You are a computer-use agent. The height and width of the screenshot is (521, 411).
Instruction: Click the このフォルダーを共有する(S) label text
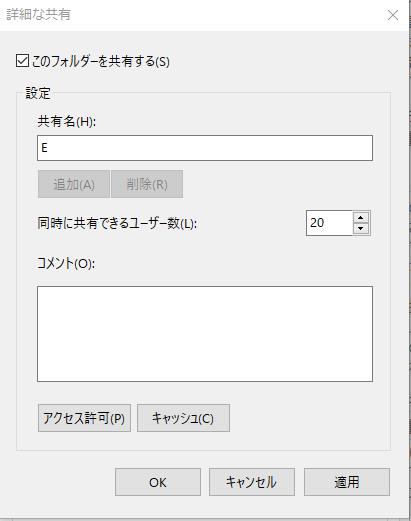point(101,61)
